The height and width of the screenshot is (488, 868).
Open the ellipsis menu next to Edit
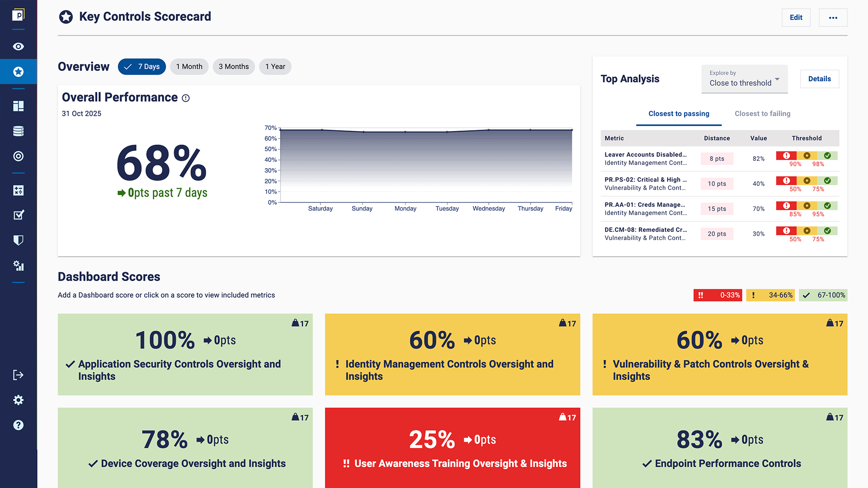(833, 17)
